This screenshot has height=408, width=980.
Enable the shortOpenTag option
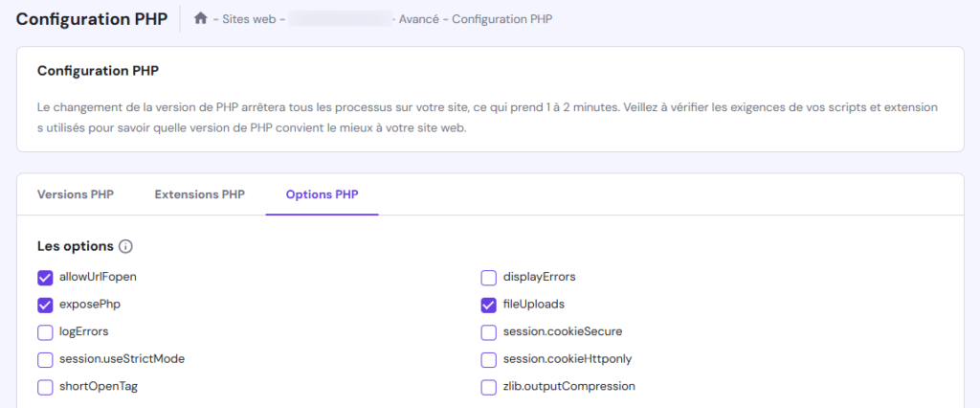tap(45, 387)
